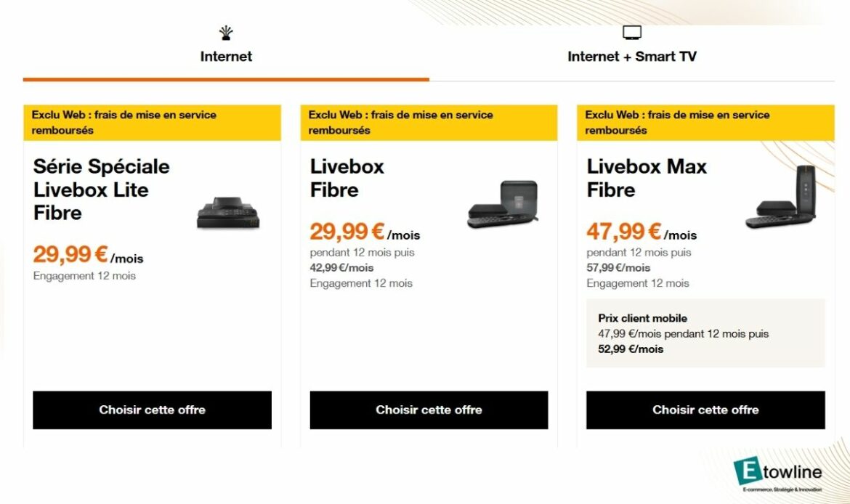Click the TV screen icon
The image size is (850, 504).
pyautogui.click(x=632, y=33)
